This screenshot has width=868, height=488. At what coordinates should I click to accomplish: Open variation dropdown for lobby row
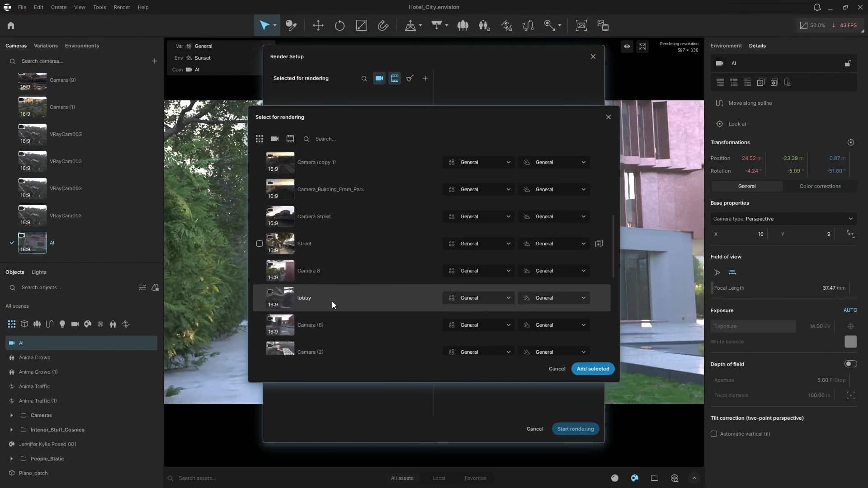click(478, 298)
